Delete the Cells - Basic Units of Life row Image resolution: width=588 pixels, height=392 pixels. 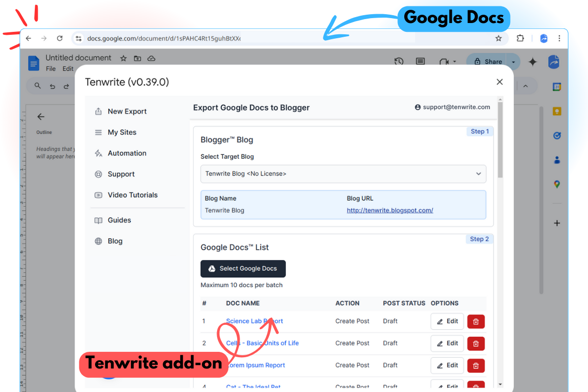(476, 343)
